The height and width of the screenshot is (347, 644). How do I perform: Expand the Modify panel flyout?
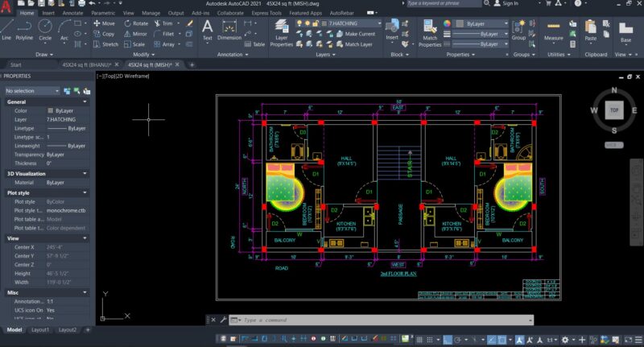144,55
